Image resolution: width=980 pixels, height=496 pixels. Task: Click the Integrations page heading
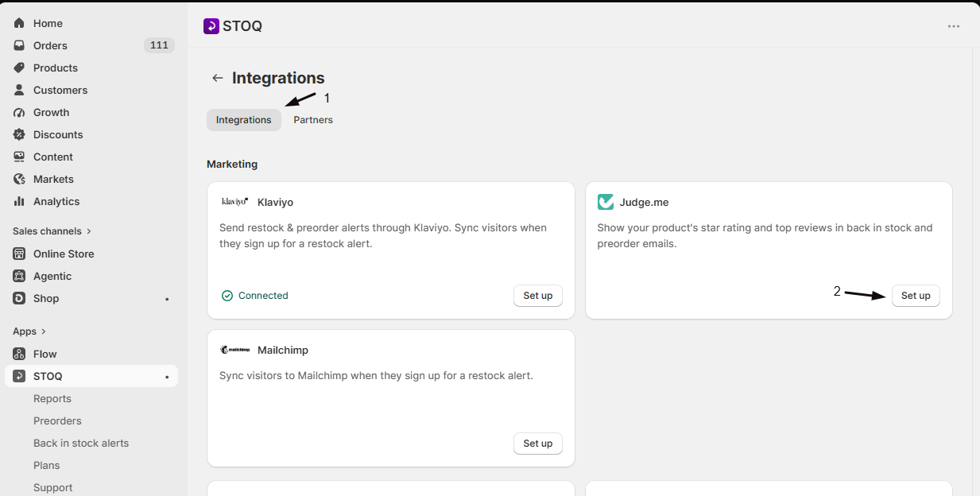(x=278, y=78)
